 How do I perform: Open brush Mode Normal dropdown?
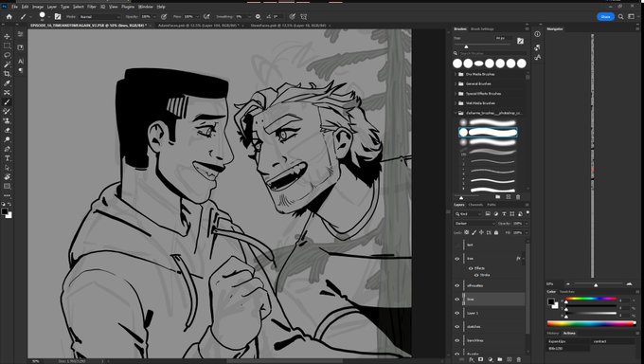(99, 17)
